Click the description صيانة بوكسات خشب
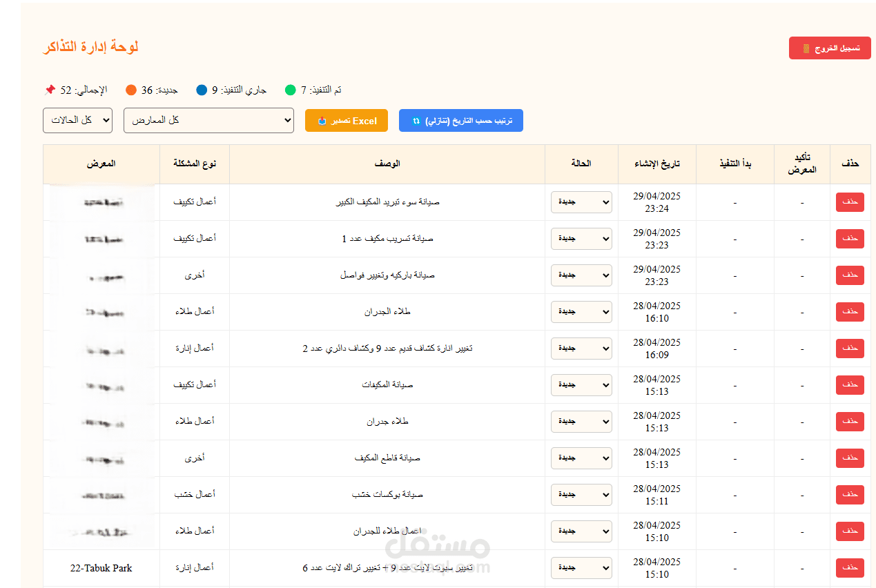 coord(387,495)
